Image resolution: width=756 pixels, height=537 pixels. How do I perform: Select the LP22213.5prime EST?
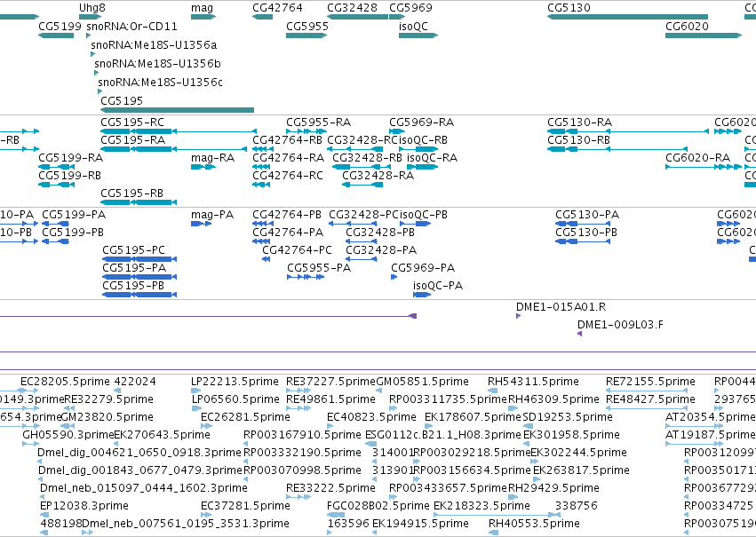pos(195,391)
